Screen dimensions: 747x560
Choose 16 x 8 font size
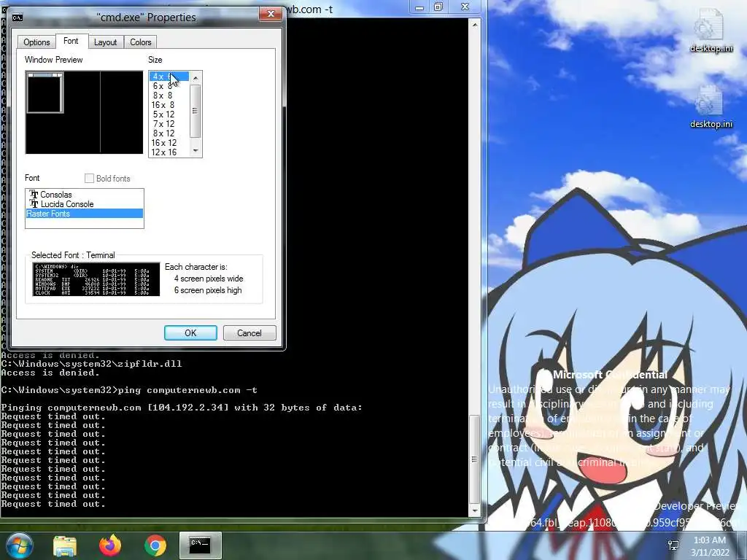(169, 105)
